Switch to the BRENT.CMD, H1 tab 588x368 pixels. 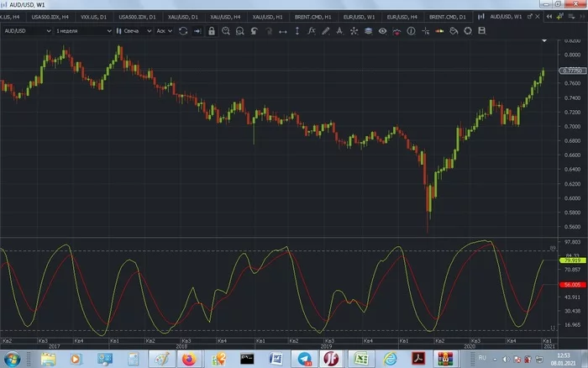(312, 17)
